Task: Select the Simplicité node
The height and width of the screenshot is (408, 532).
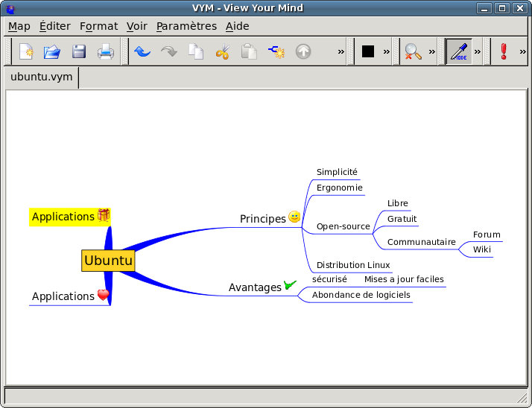Action: pos(337,172)
